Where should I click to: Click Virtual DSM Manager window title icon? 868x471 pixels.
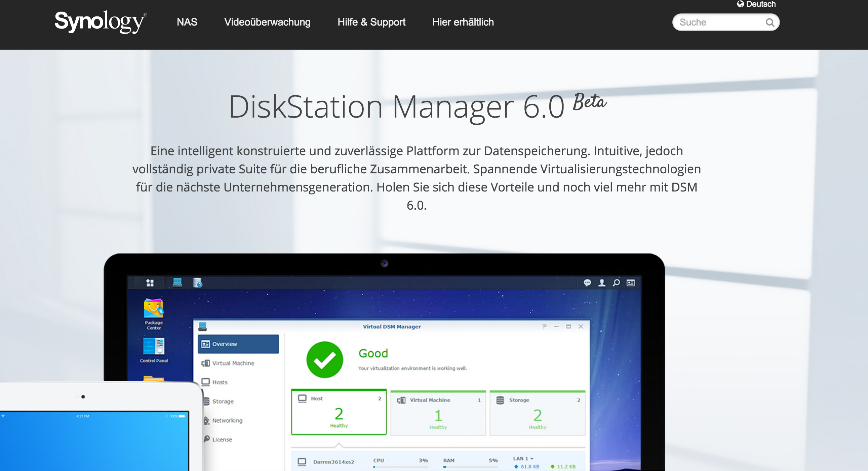point(202,326)
